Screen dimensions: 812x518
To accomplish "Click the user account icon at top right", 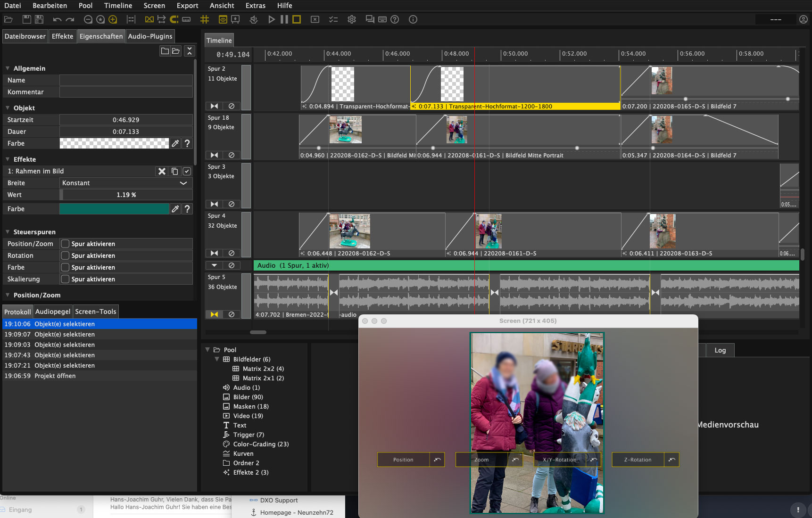I will point(804,19).
